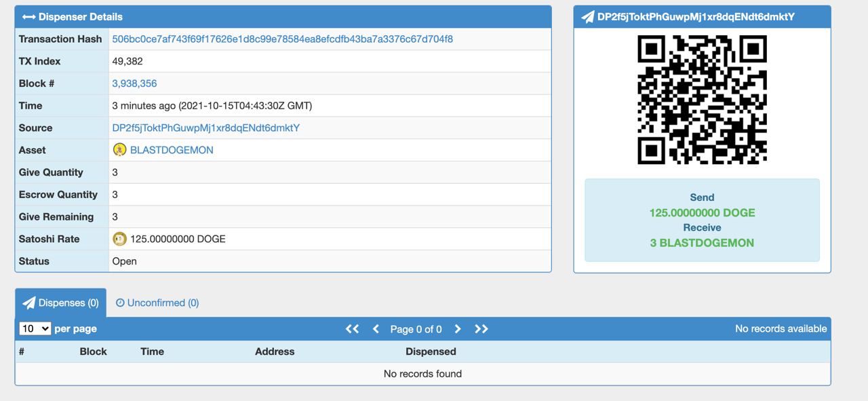Click the Dispensed column header
This screenshot has height=401, width=868.
click(x=431, y=351)
